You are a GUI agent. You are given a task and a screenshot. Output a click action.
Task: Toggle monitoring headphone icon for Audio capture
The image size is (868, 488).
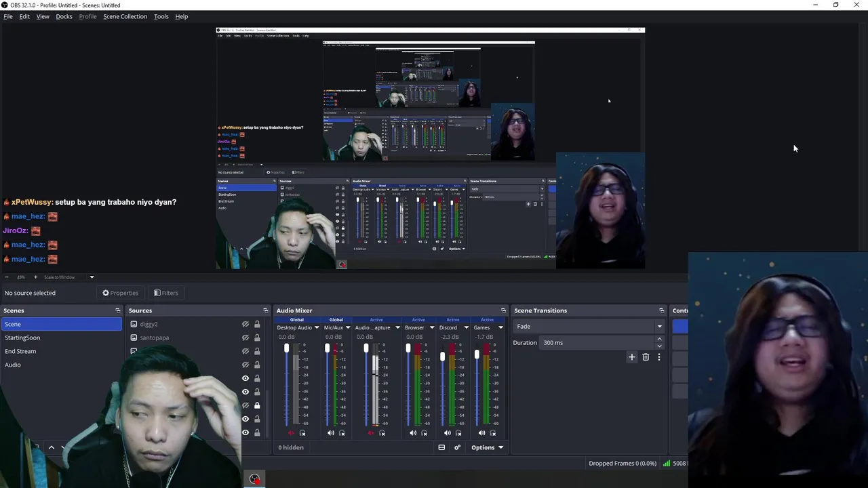tap(382, 433)
